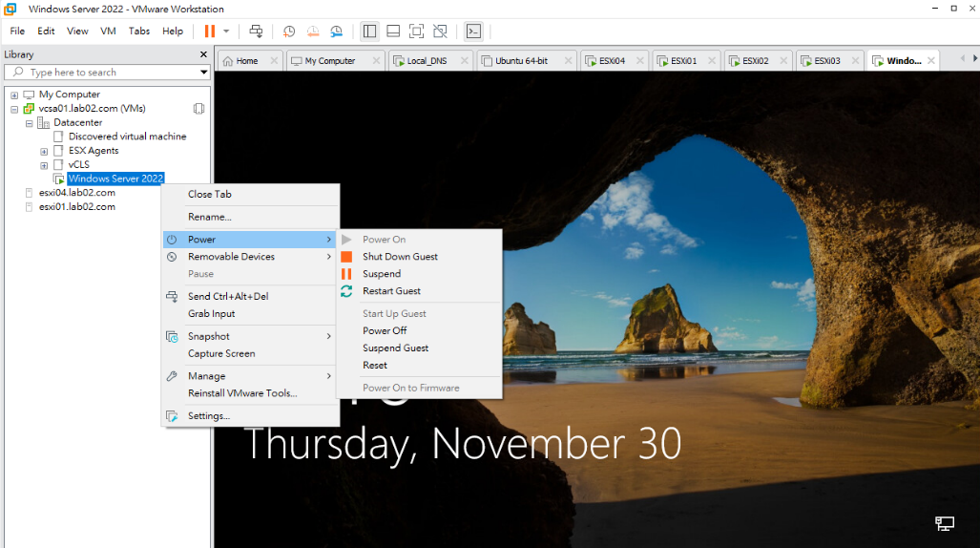The image size is (980, 548).
Task: Select Power Off in Power submenu
Action: (419, 330)
